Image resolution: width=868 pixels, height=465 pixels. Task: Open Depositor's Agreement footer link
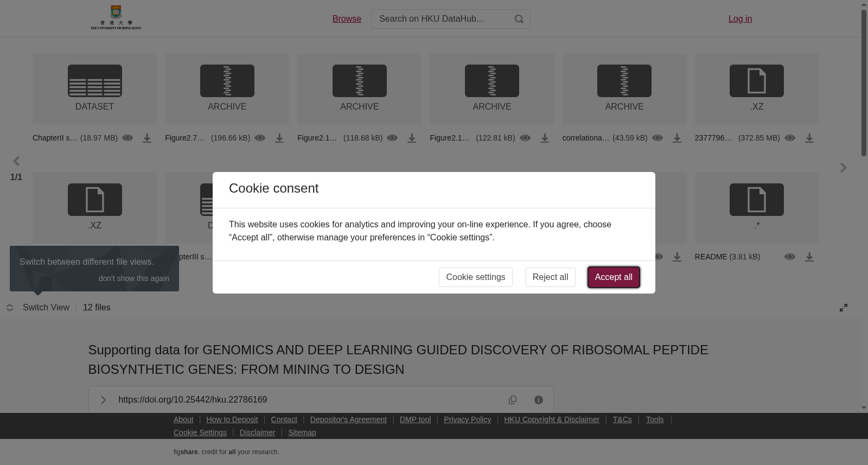click(x=348, y=419)
